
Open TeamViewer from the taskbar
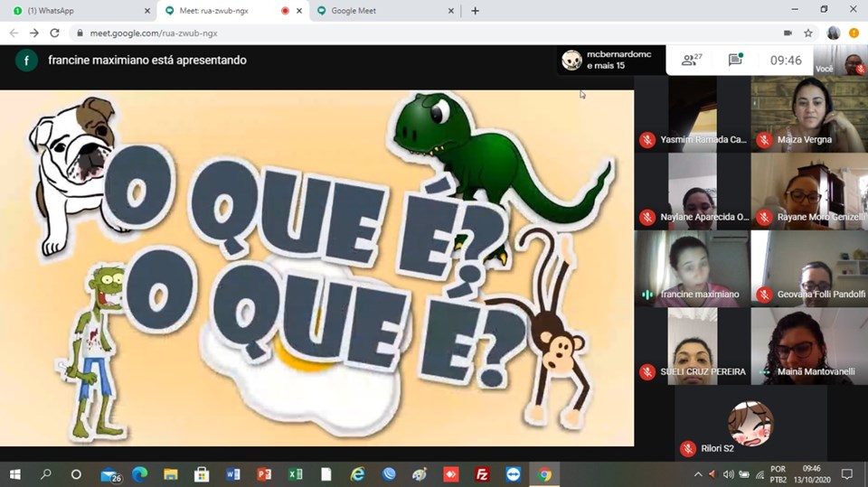(514, 474)
